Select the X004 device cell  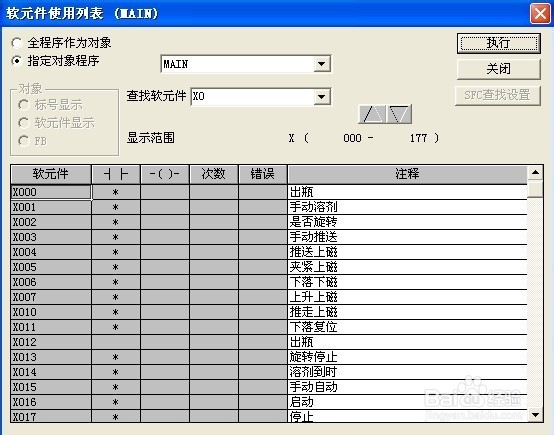51,252
